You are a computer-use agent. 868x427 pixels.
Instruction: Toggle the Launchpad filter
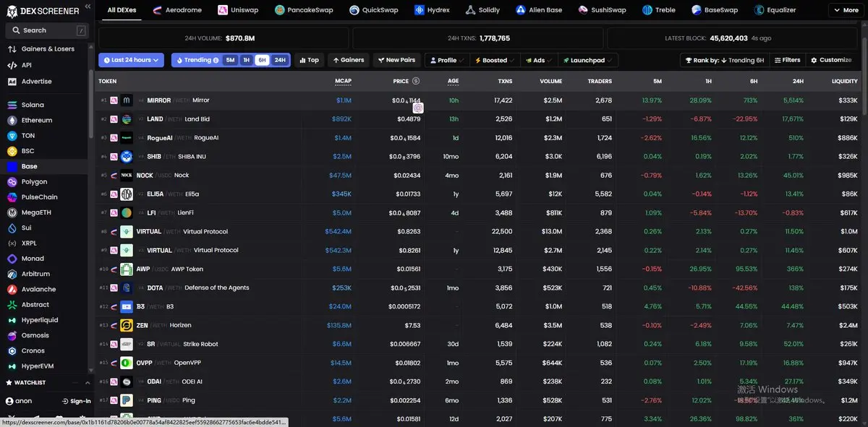pos(588,60)
